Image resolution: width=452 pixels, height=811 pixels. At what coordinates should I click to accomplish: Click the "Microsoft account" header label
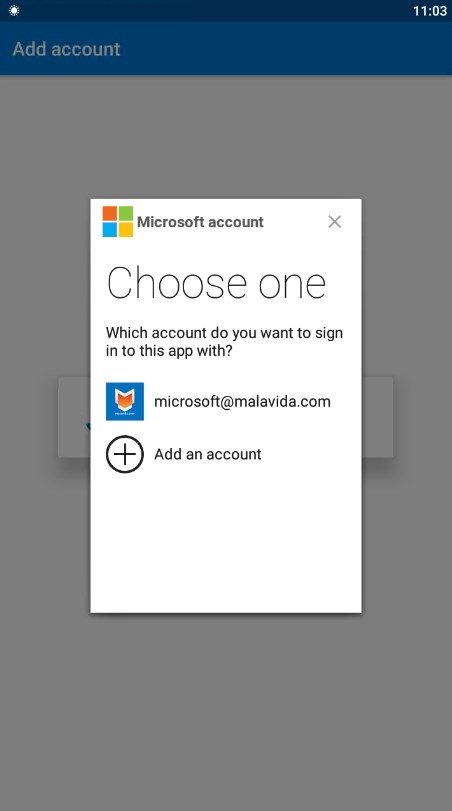coord(200,222)
